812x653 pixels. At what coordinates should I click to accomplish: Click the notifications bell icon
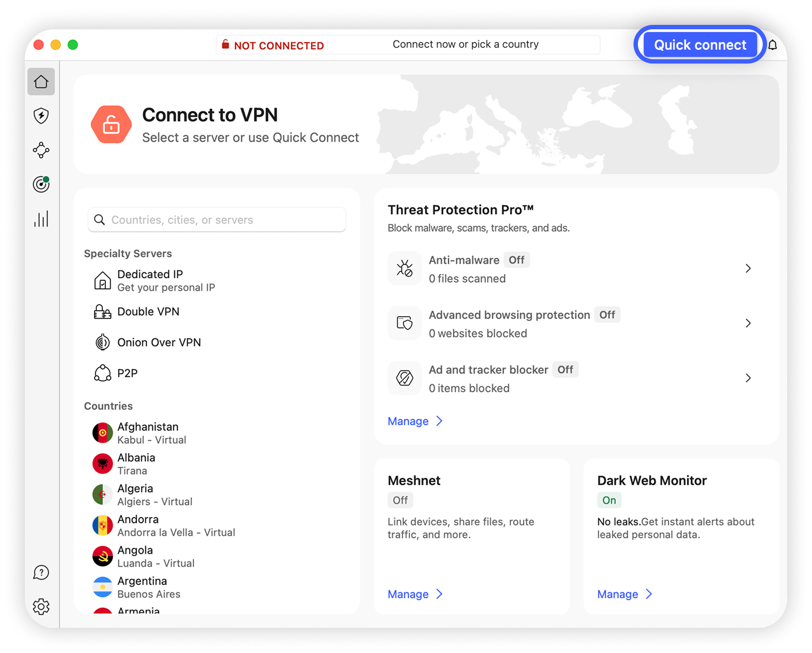pos(773,45)
